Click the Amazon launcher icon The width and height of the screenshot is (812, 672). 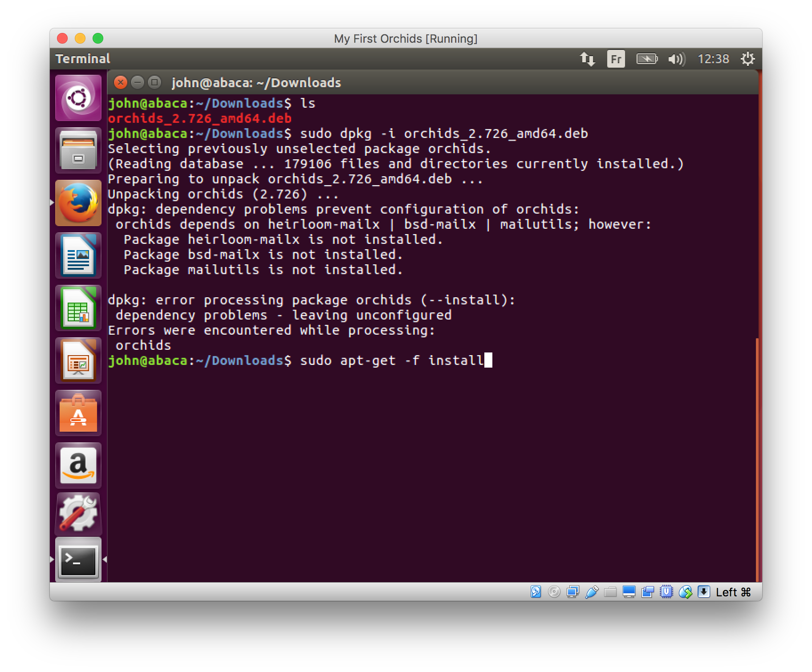[78, 466]
